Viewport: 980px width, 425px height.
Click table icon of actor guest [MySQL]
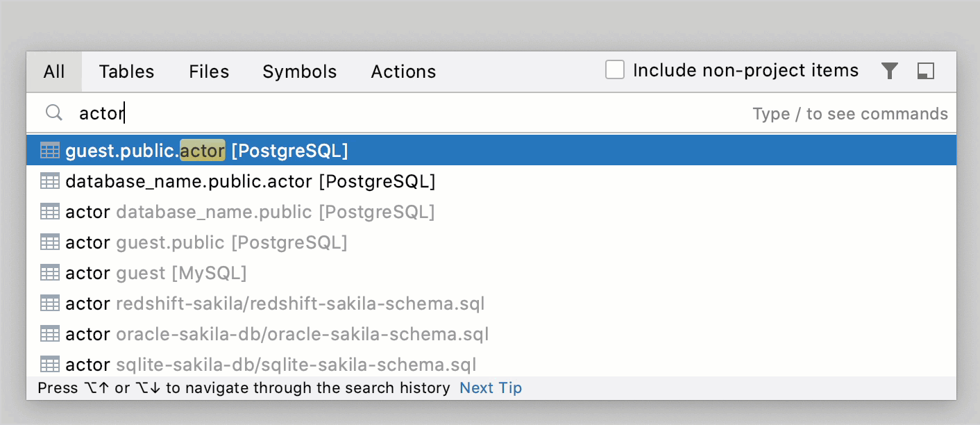coord(50,273)
